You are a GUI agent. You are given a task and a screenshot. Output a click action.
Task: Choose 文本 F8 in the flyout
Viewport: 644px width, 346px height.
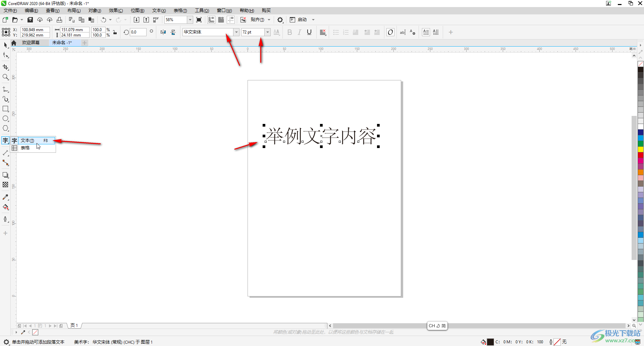click(34, 141)
